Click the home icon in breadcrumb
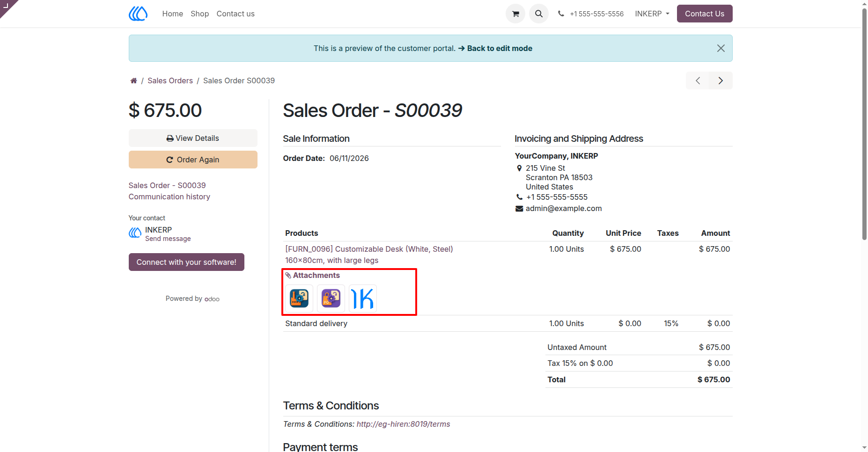Image resolution: width=868 pixels, height=452 pixels. tap(133, 80)
